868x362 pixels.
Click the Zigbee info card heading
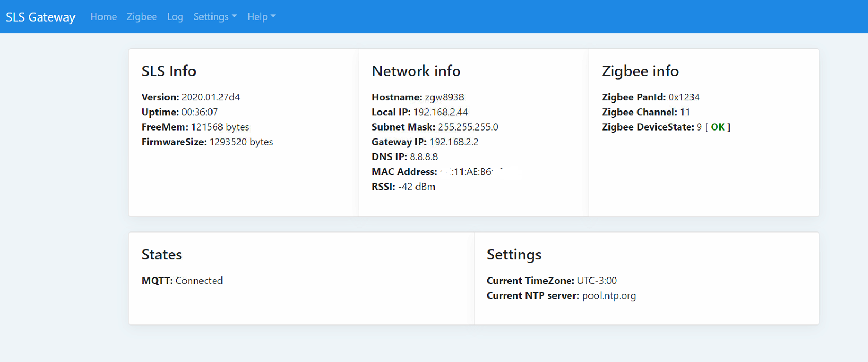click(640, 71)
